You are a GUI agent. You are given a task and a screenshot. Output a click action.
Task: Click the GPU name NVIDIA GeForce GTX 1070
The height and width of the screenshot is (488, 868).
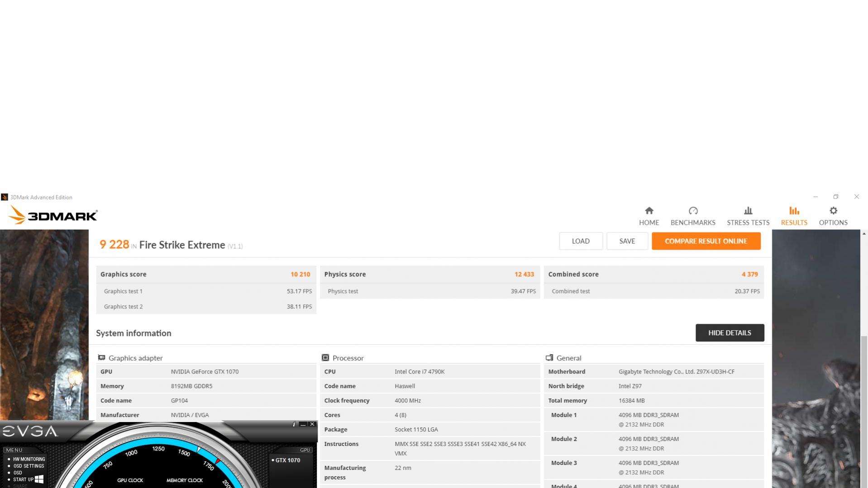[205, 372]
